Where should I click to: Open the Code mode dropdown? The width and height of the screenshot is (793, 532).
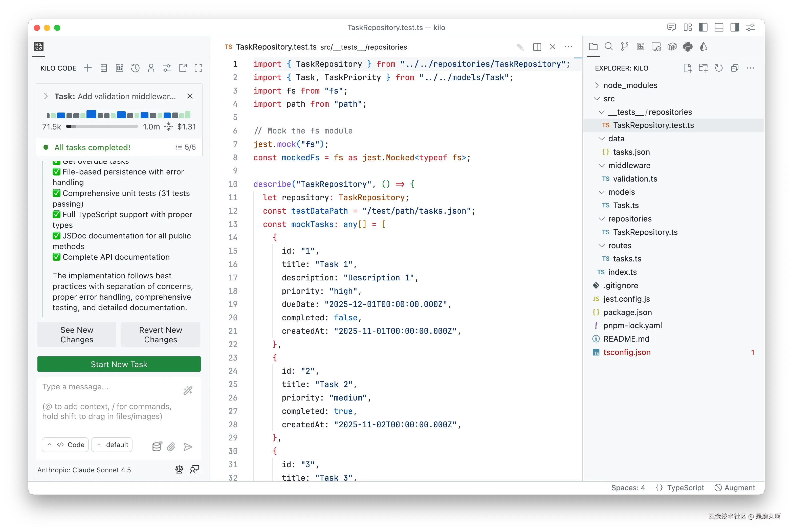click(x=65, y=445)
